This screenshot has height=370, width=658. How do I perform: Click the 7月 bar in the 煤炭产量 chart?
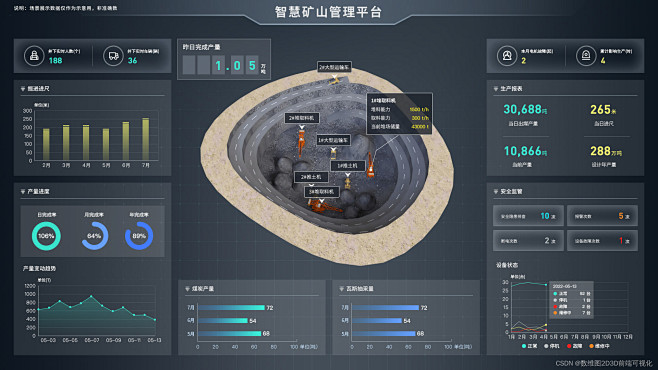[x=231, y=308]
